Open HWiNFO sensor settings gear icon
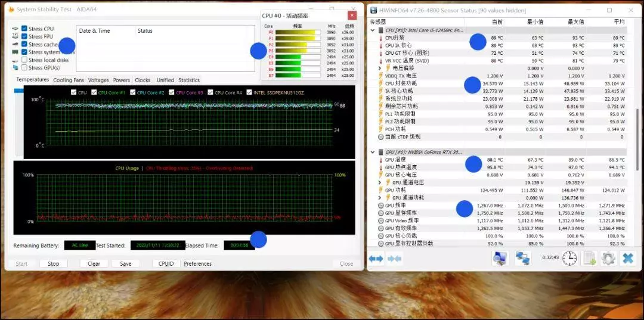 pyautogui.click(x=608, y=259)
